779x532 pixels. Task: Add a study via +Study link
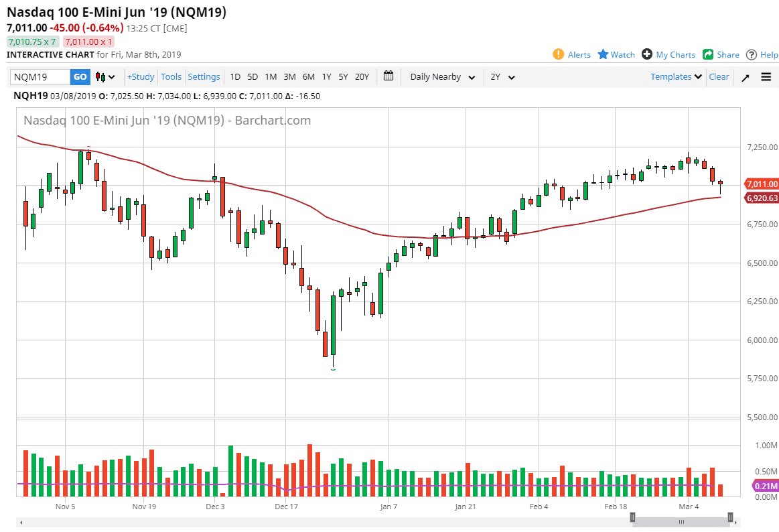pyautogui.click(x=140, y=76)
